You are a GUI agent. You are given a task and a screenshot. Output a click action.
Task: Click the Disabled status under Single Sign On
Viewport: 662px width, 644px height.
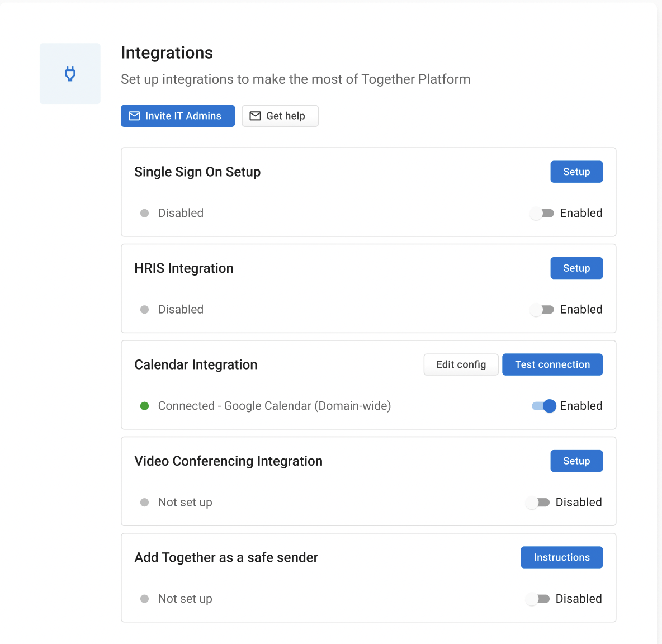(181, 212)
